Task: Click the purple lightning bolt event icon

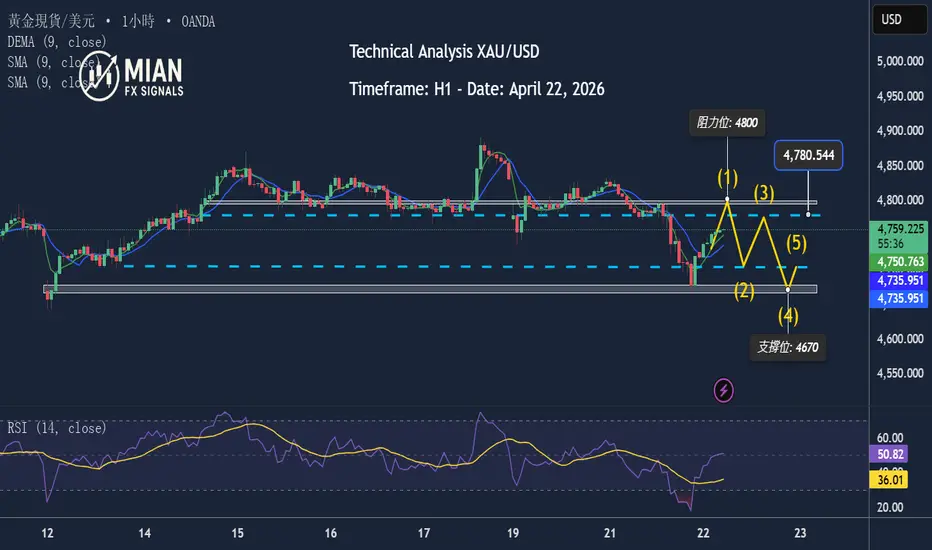Action: pyautogui.click(x=723, y=391)
